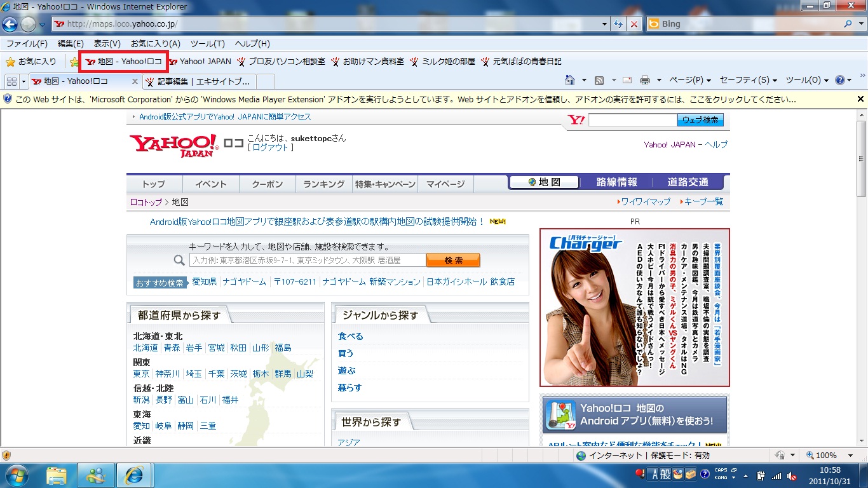868x488 pixels.
Task: Click the magnifier icon beside keyword field
Action: 179,260
